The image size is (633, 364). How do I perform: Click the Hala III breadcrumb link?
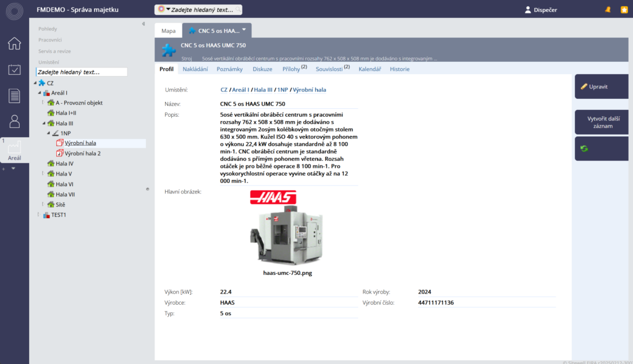click(263, 90)
